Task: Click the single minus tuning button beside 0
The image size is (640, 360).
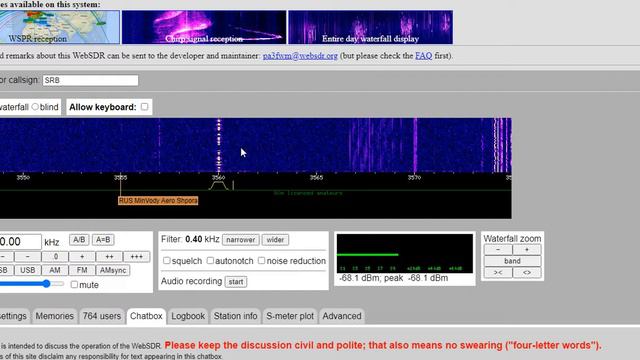Action: [x=27, y=257]
